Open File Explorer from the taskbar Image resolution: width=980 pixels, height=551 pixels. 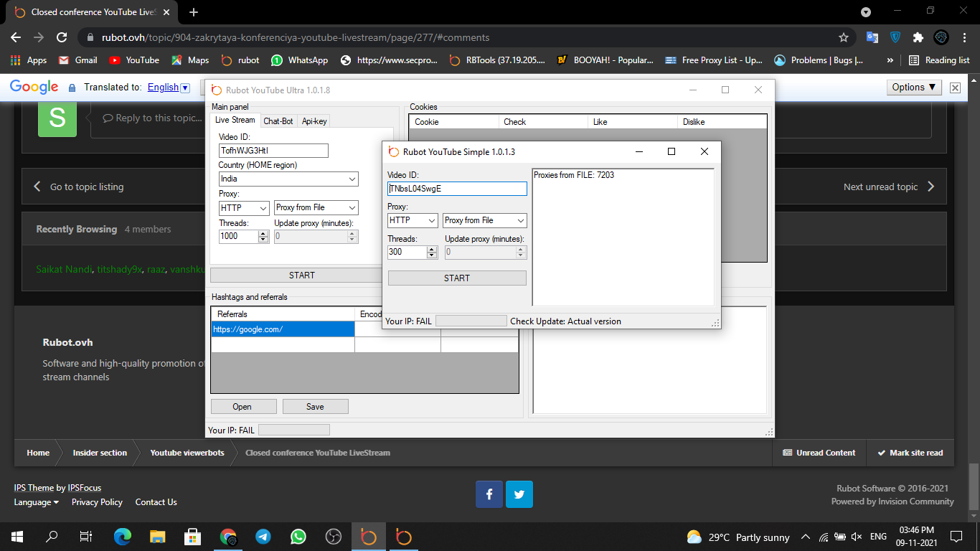click(158, 537)
